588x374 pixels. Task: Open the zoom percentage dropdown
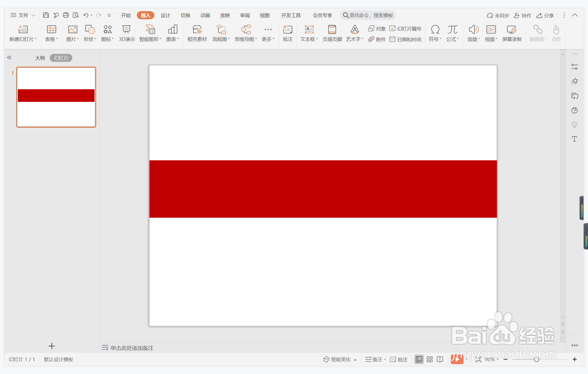click(x=491, y=359)
